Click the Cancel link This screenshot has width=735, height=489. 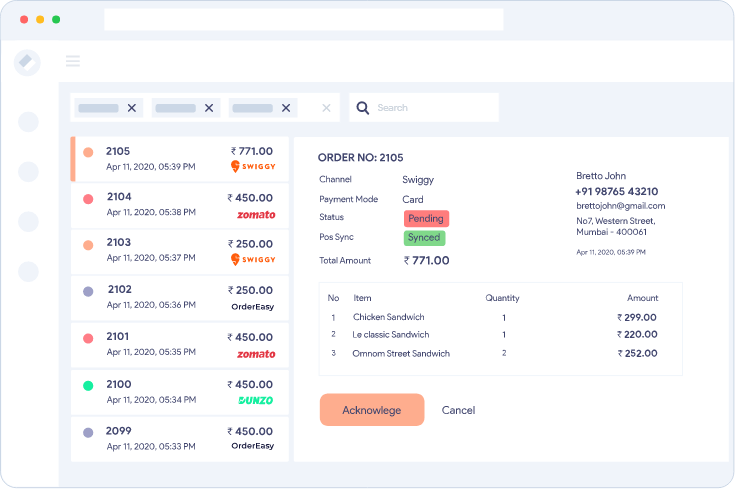(458, 410)
